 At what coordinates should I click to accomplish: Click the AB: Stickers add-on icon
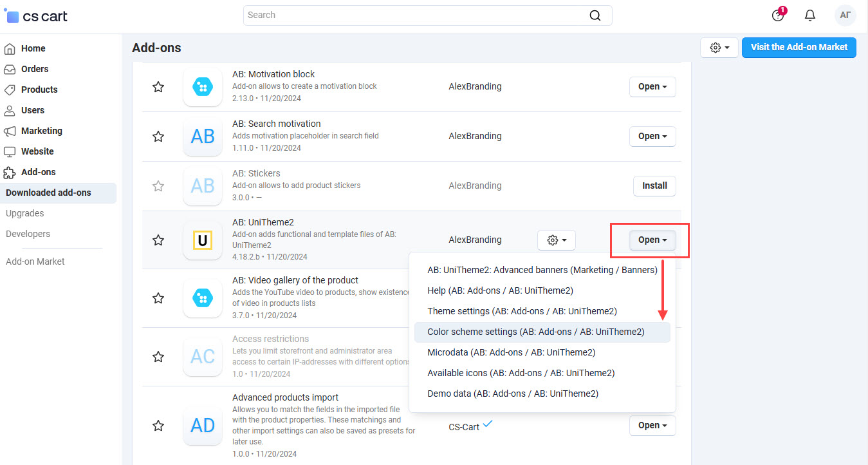pos(203,186)
